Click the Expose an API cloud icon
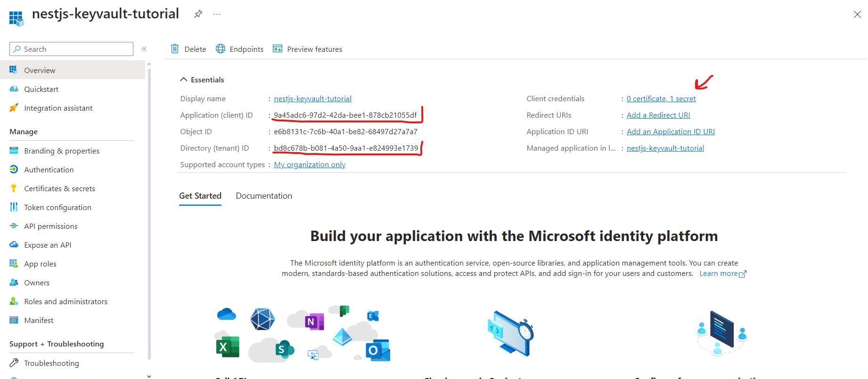The width and height of the screenshot is (868, 379). point(14,245)
